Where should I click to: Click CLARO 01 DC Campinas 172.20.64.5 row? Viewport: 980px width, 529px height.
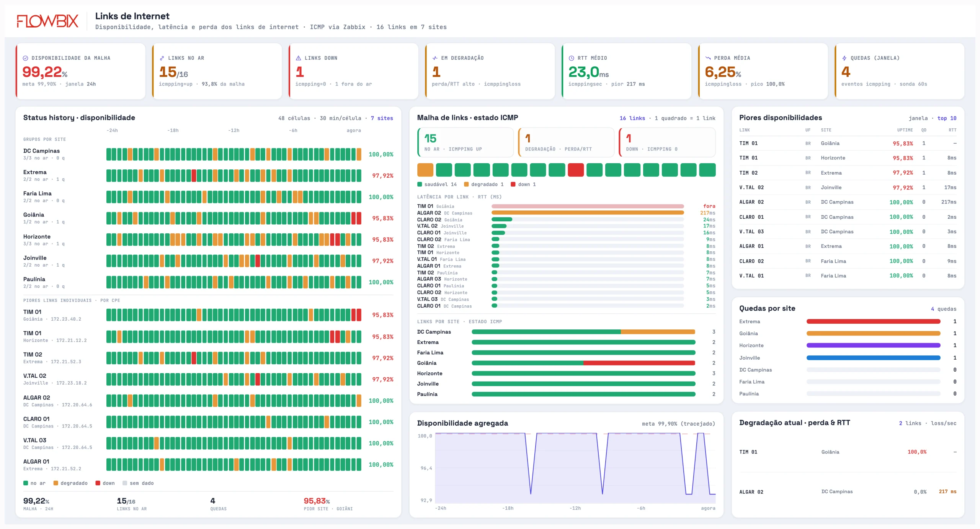208,422
